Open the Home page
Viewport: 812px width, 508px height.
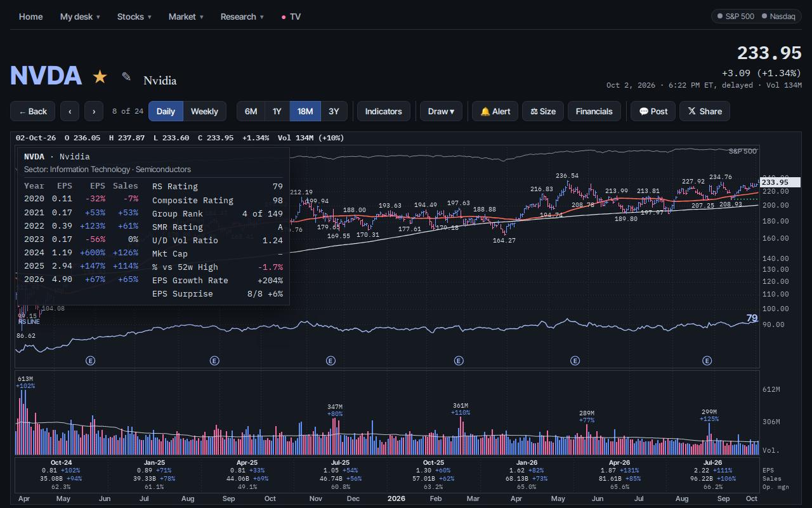[31, 17]
